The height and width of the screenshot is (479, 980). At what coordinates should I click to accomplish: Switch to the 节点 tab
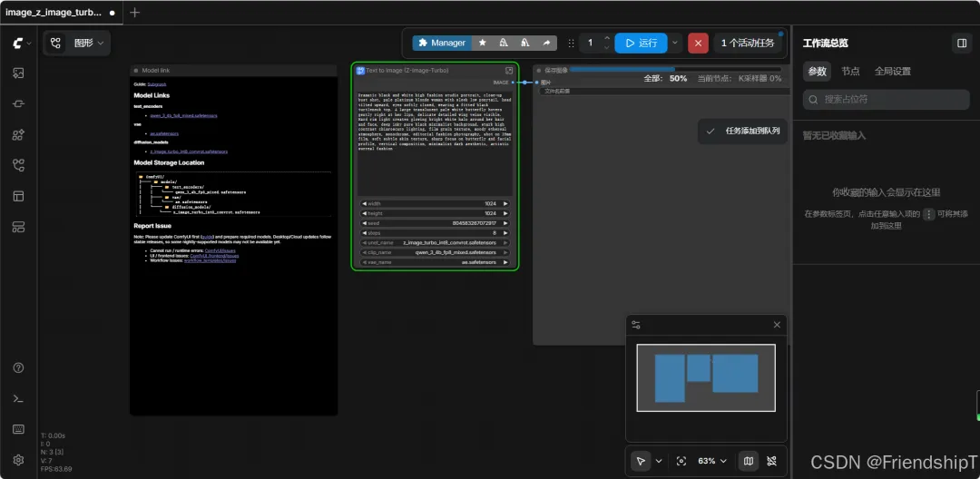coord(850,71)
